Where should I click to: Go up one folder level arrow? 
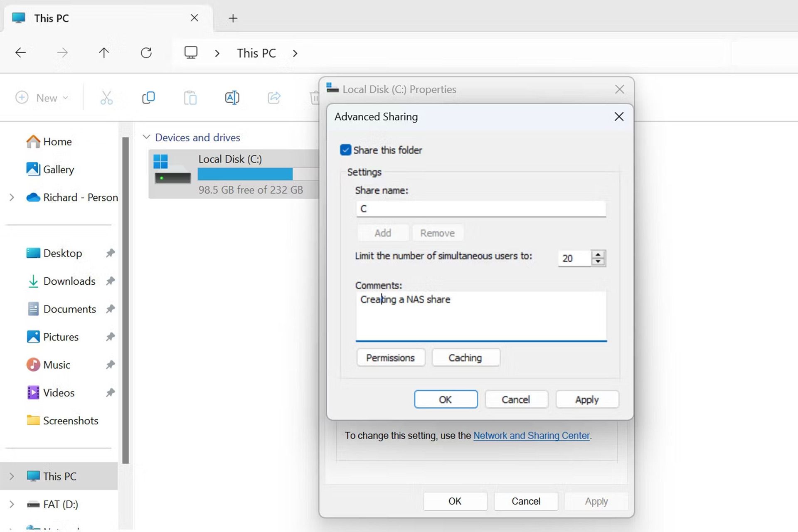104,53
